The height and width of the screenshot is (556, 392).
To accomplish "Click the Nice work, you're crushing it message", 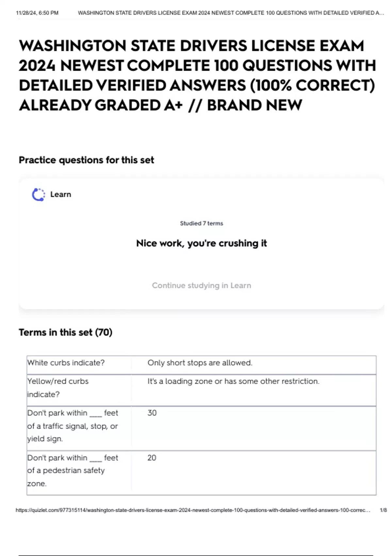I will coord(201,243).
